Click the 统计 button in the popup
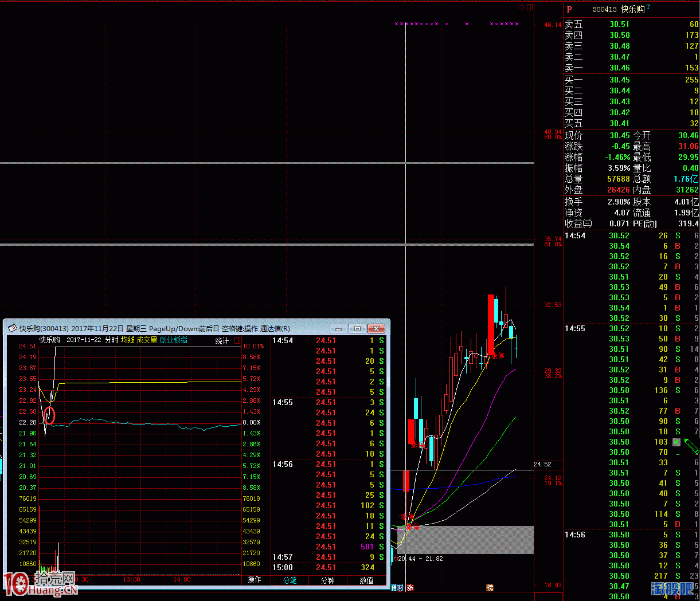Screen dimensions: 700x601 click(222, 341)
